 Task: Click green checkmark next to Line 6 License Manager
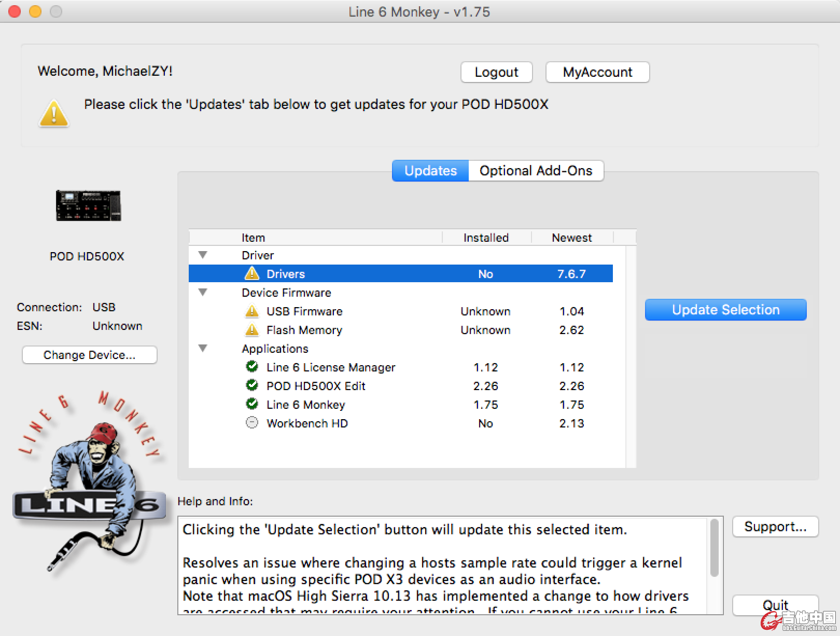(x=251, y=367)
